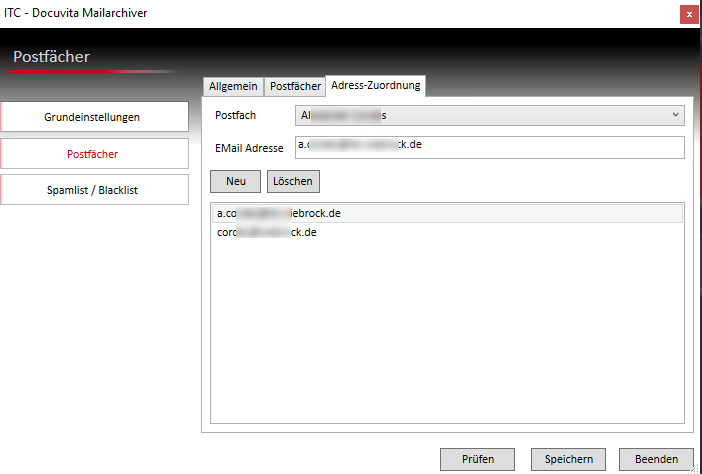Open the Spamlist / Blacklist section

tap(95, 190)
